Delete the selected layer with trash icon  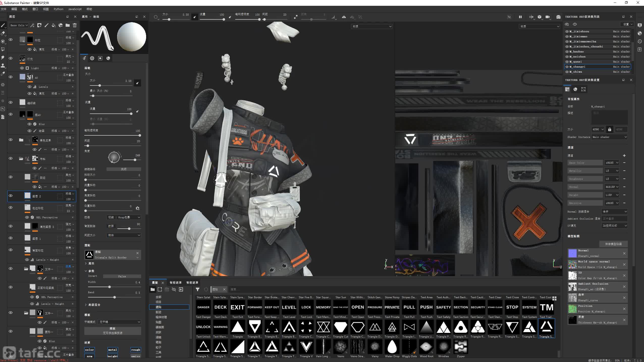[75, 25]
